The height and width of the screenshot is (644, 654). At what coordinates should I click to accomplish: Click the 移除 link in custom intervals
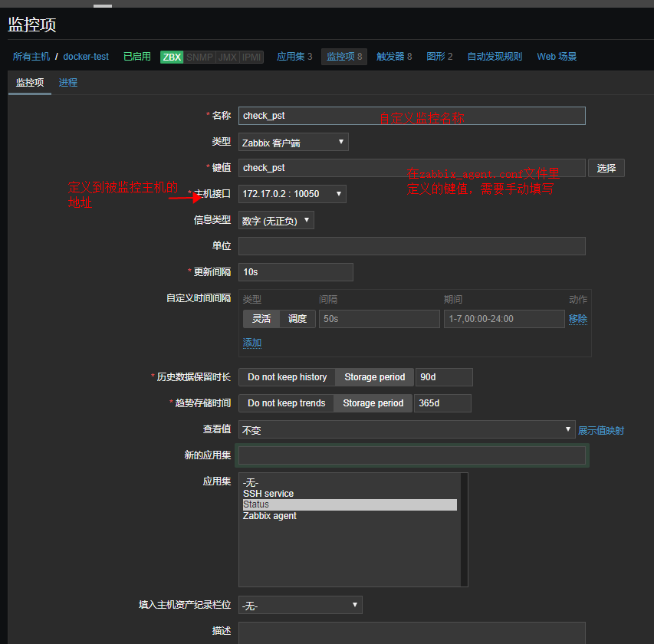point(577,319)
